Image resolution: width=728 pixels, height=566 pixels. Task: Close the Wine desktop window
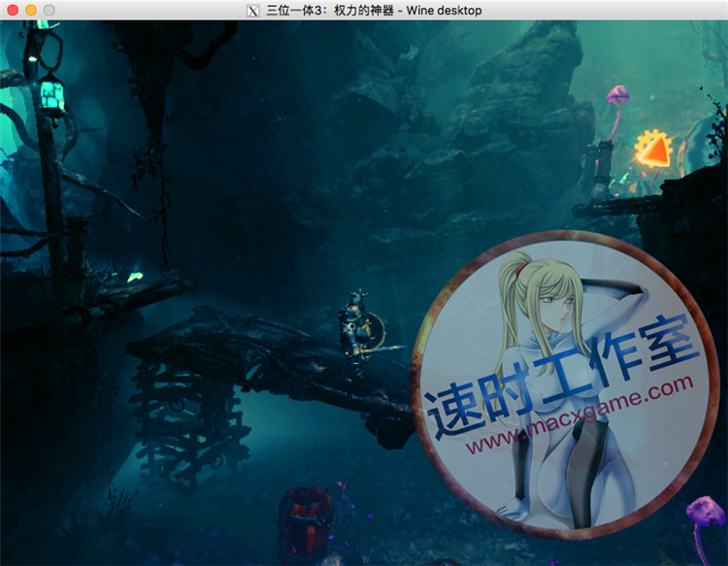[x=13, y=11]
